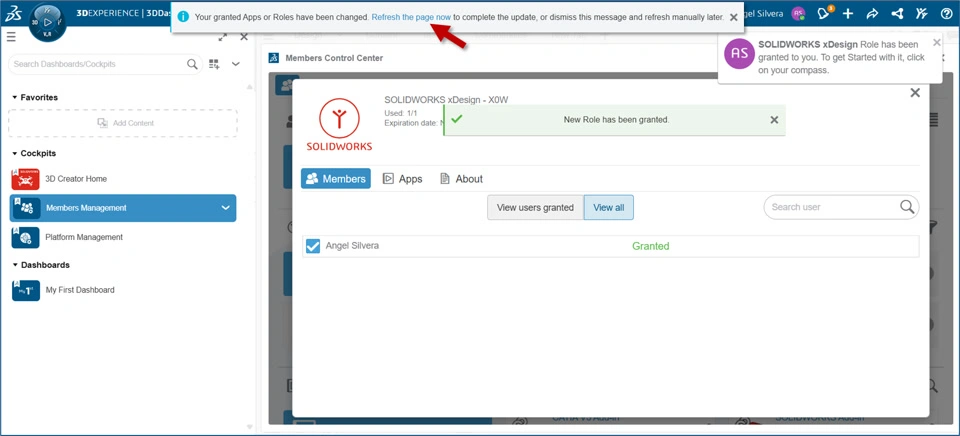This screenshot has width=960, height=436.
Task: Select the View all filter
Action: (609, 208)
